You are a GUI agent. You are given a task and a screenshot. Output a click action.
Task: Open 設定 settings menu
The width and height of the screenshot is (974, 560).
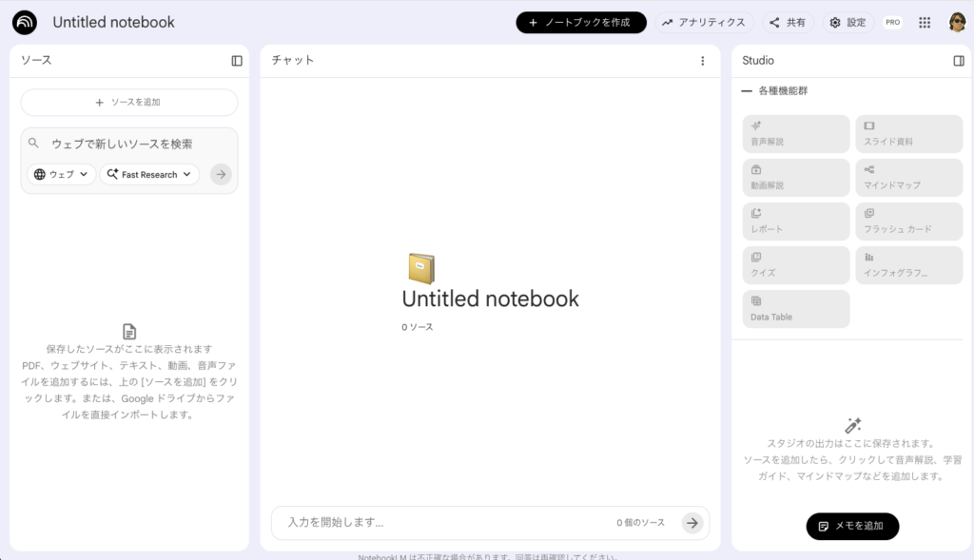click(x=847, y=22)
